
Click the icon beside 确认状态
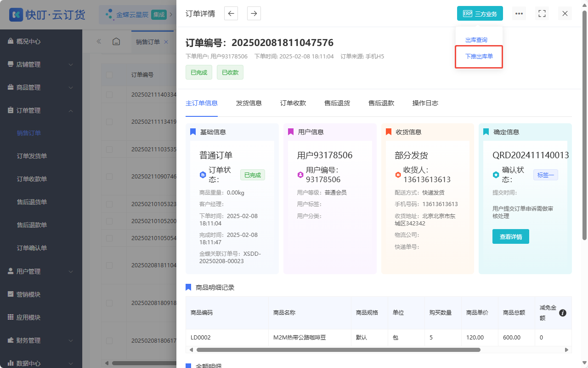tap(496, 175)
